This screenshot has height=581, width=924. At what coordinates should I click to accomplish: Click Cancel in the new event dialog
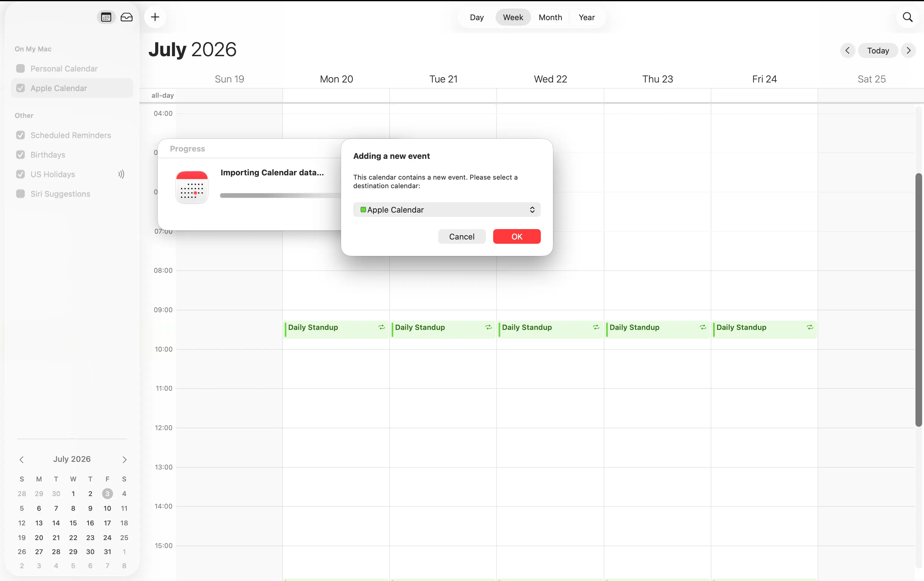click(462, 237)
